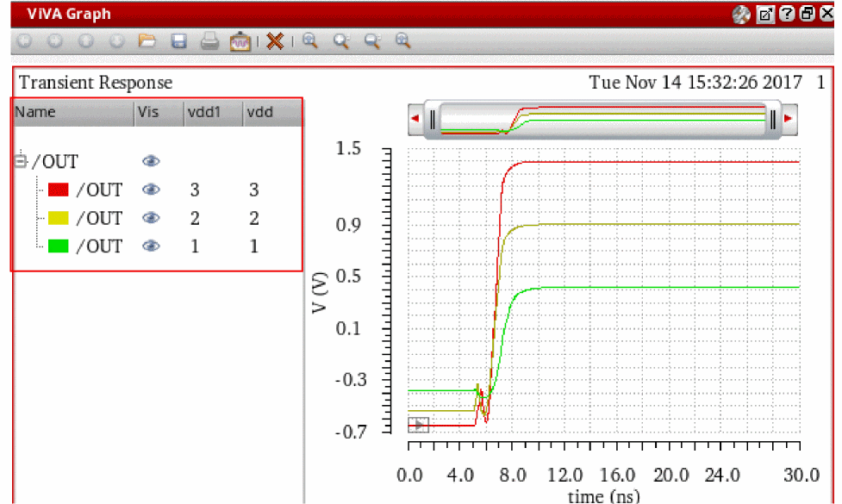
Task: Click the printer icon in toolbar
Action: (209, 40)
